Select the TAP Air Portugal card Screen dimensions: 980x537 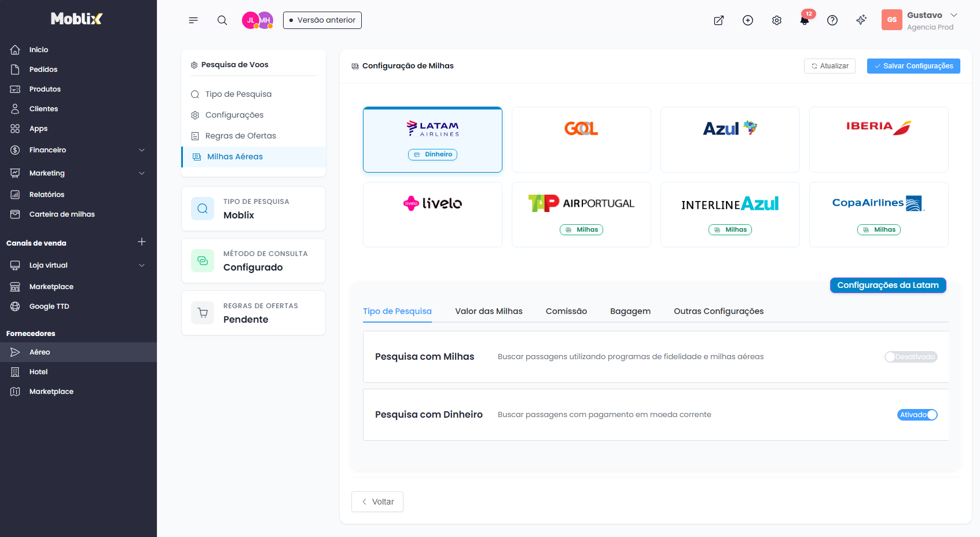click(581, 215)
